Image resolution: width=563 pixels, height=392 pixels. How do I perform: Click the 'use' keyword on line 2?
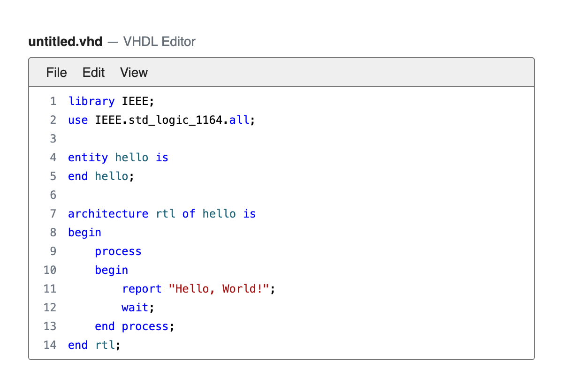point(78,120)
